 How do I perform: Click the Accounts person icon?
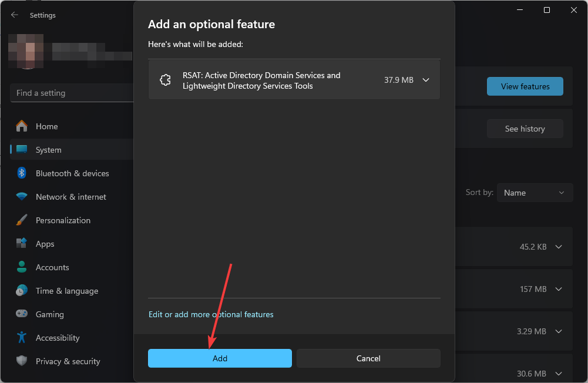pyautogui.click(x=22, y=267)
